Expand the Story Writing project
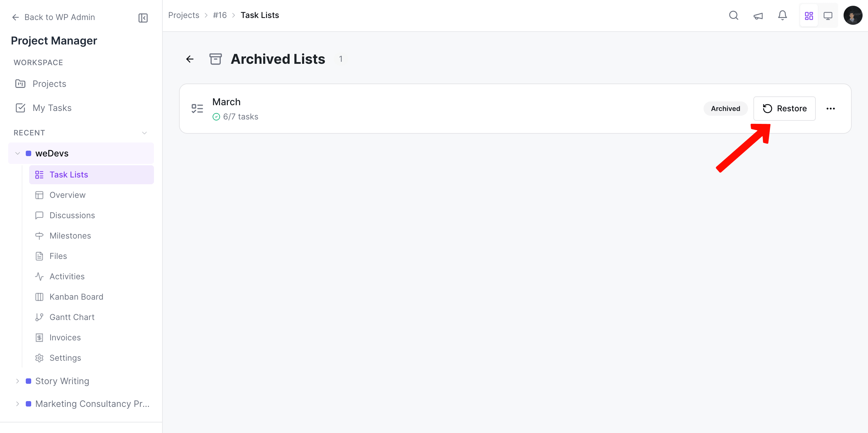The height and width of the screenshot is (433, 868). point(18,381)
